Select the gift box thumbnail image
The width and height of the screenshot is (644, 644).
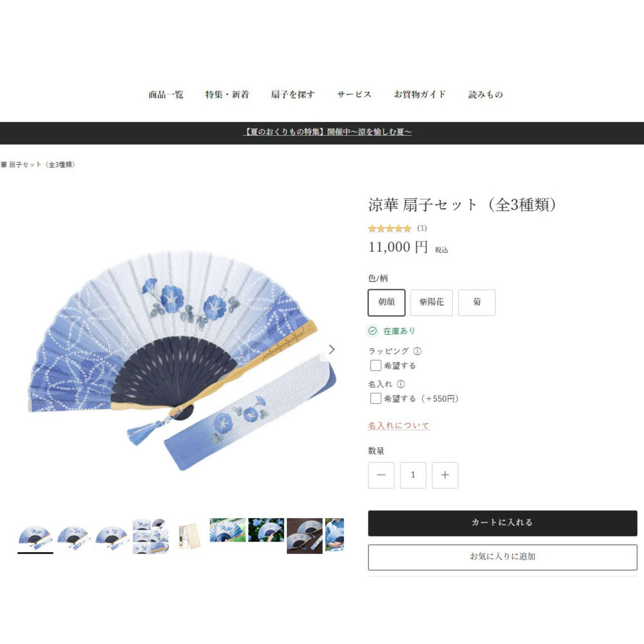[189, 536]
